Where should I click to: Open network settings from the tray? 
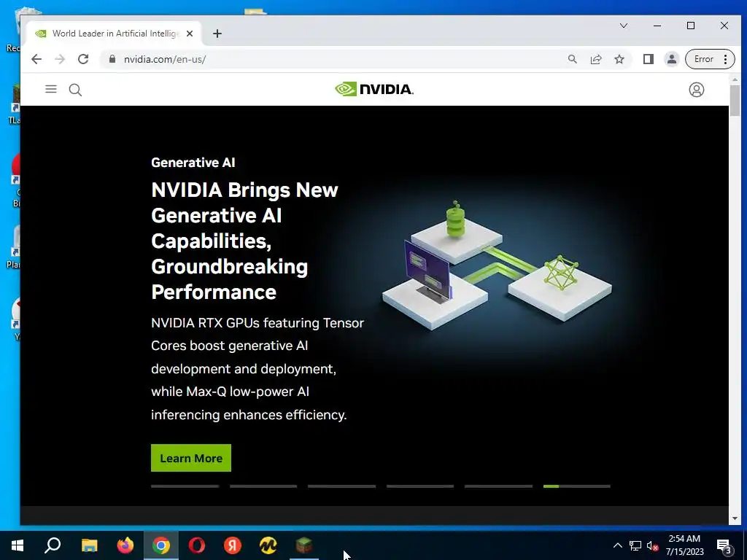coord(635,545)
